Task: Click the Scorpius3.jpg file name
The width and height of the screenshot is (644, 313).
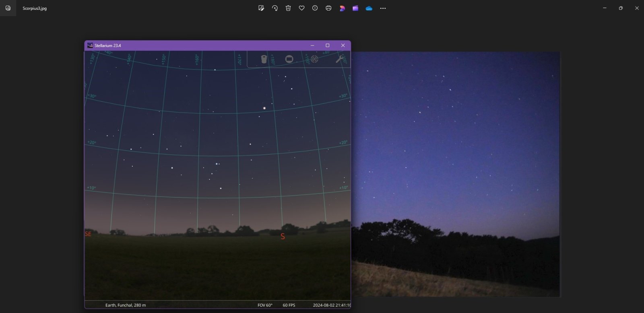Action: pyautogui.click(x=35, y=8)
